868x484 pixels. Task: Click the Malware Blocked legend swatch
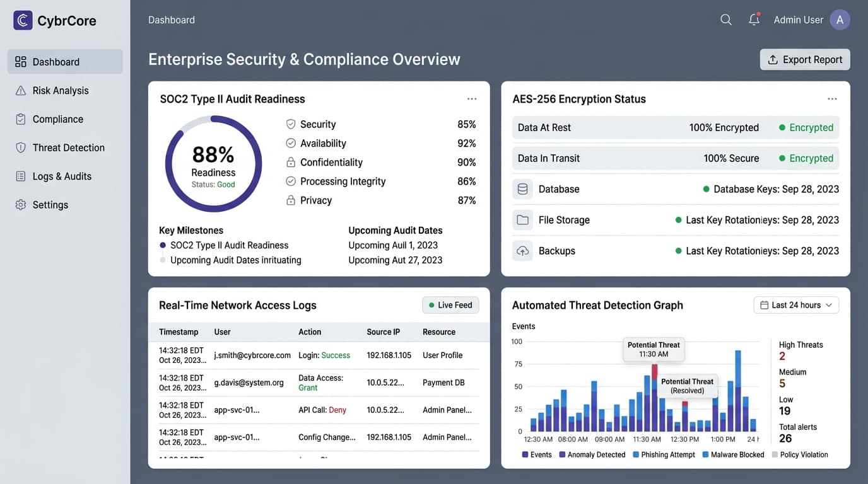705,454
